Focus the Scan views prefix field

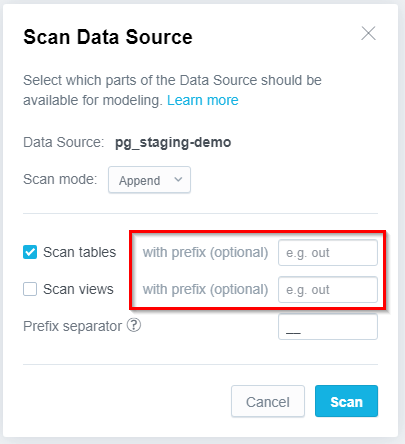click(x=328, y=290)
